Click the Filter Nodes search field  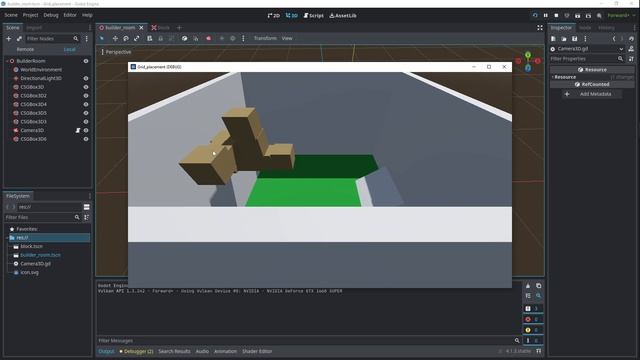click(52, 39)
